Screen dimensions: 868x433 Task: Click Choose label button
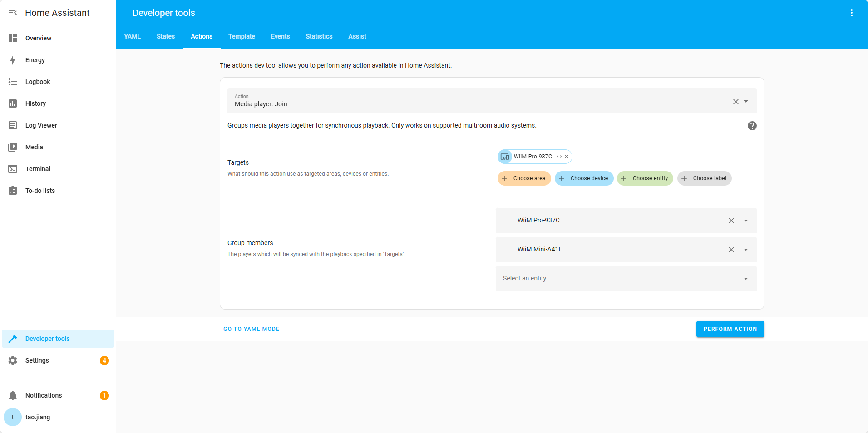coord(705,178)
